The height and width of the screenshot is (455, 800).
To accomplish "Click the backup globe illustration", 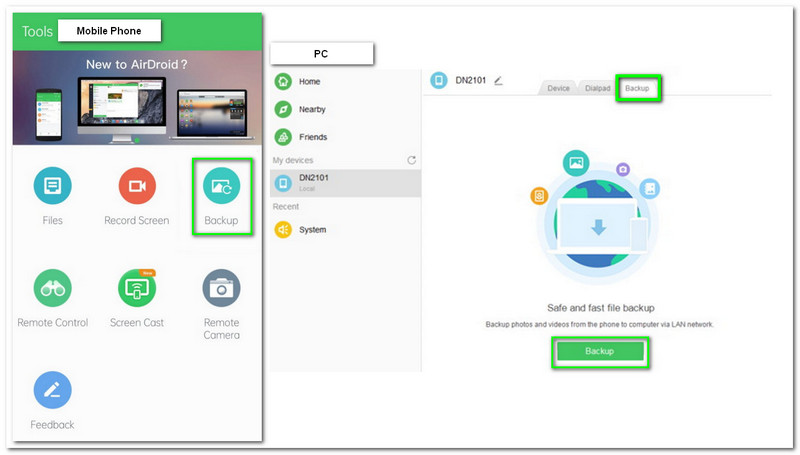I will point(596,216).
